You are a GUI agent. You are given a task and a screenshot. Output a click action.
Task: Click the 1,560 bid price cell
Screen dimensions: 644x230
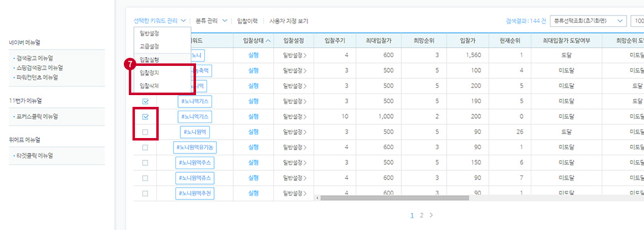click(x=474, y=55)
